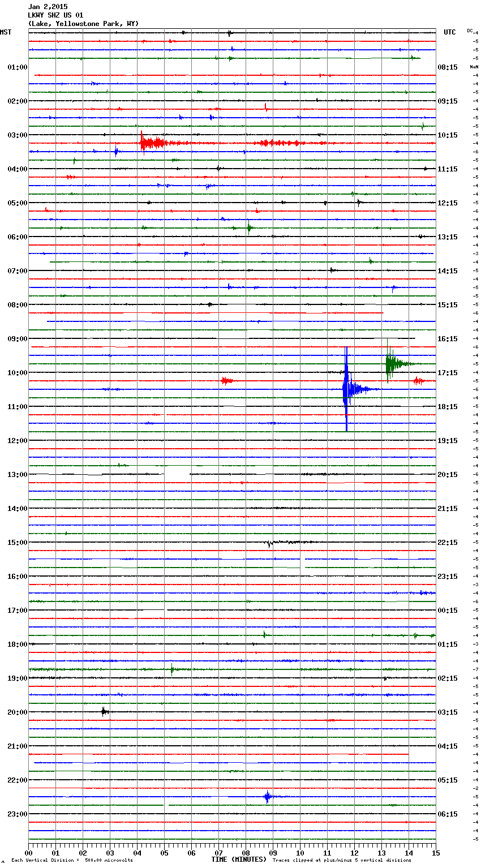Select the 22:00 MST time label
The height and width of the screenshot is (868, 481).
[18, 780]
